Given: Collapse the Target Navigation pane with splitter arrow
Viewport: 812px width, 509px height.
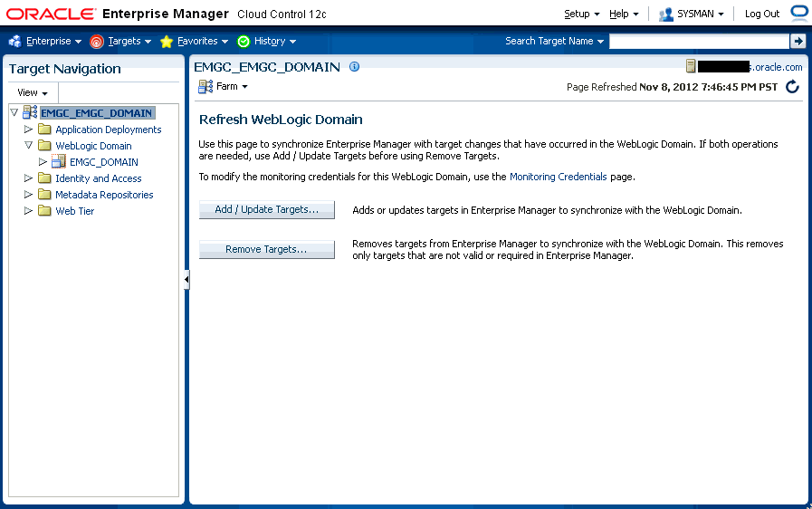Looking at the screenshot, I should [186, 279].
